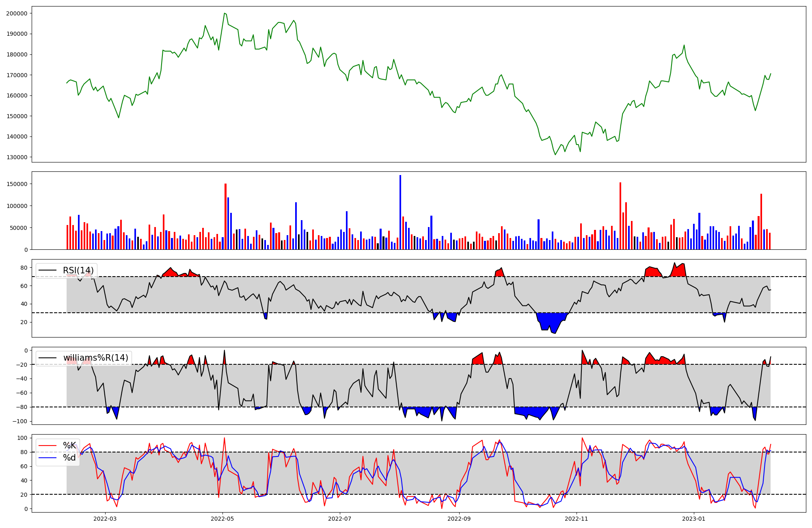Click the tallest blue volume bar
This screenshot has height=528, width=812.
click(400, 211)
